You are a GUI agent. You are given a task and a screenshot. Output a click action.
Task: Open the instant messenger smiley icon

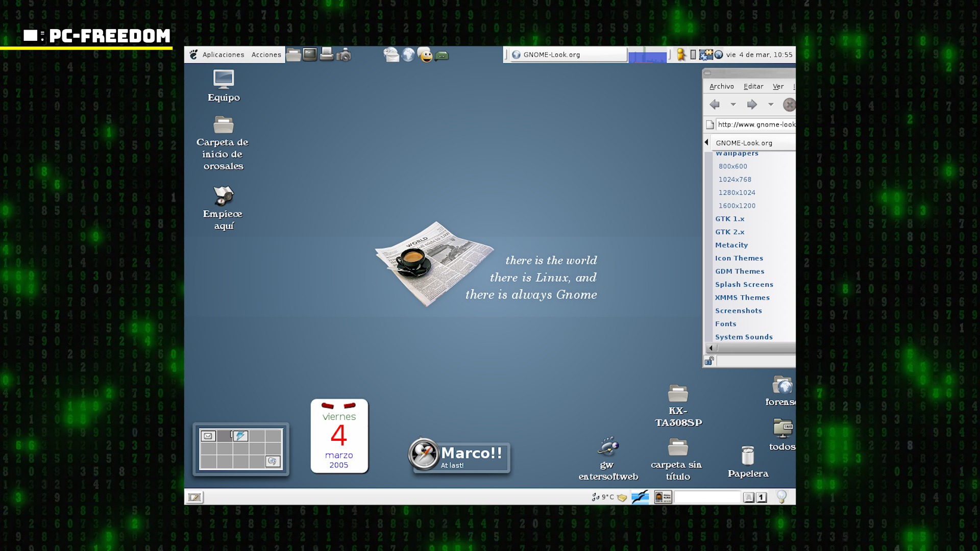[x=425, y=55]
